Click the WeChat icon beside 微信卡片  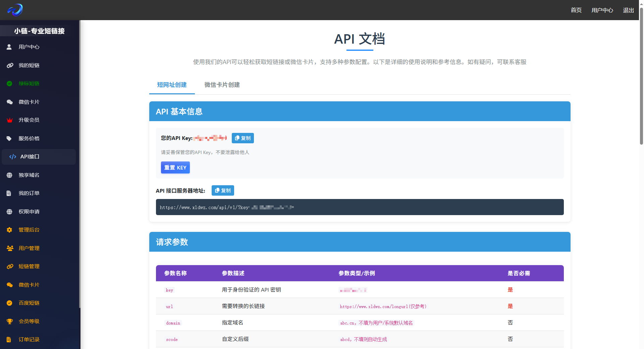[10, 102]
